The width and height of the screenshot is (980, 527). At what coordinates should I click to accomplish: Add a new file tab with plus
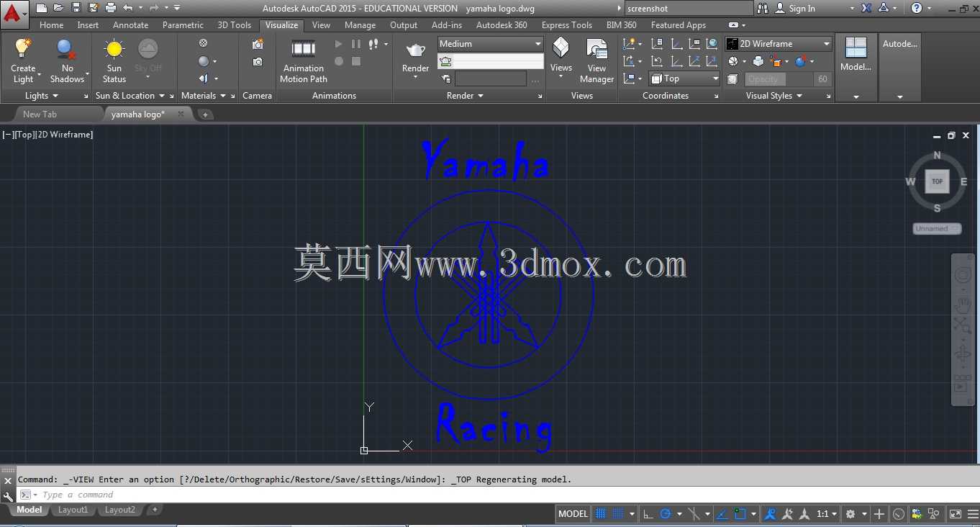pos(205,114)
